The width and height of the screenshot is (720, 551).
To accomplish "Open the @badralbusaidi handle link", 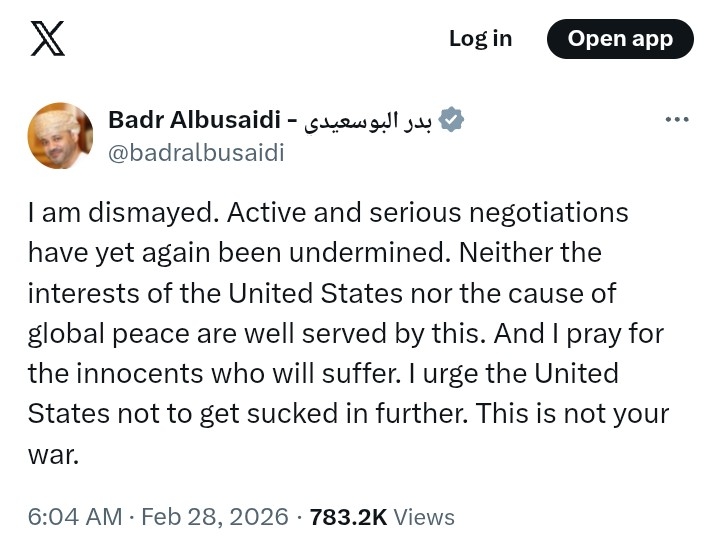I will tap(196, 152).
